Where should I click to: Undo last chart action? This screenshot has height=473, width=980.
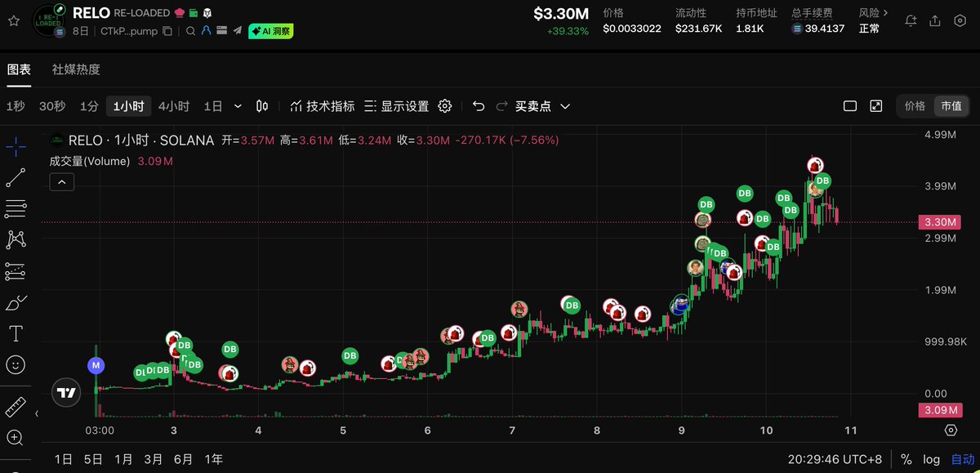[x=479, y=106]
